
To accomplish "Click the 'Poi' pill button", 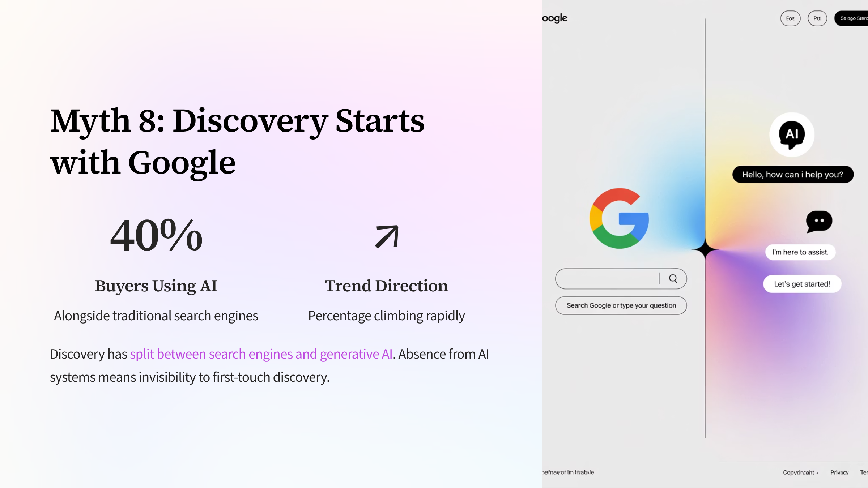I will tap(817, 18).
